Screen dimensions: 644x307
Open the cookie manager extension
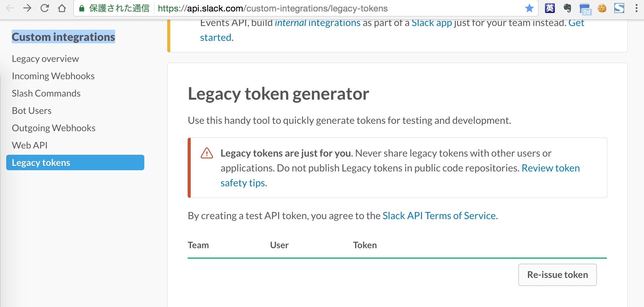tap(602, 8)
